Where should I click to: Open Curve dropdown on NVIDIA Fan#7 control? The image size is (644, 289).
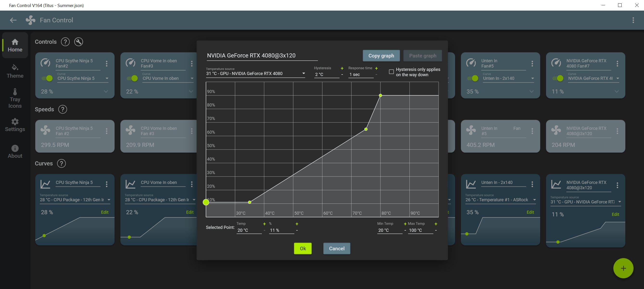(594, 78)
